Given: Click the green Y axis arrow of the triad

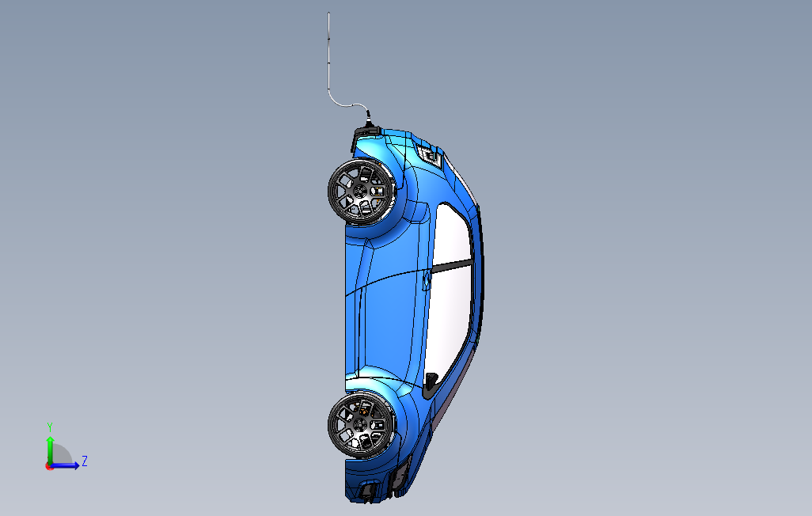Looking at the screenshot, I should pos(50,450).
